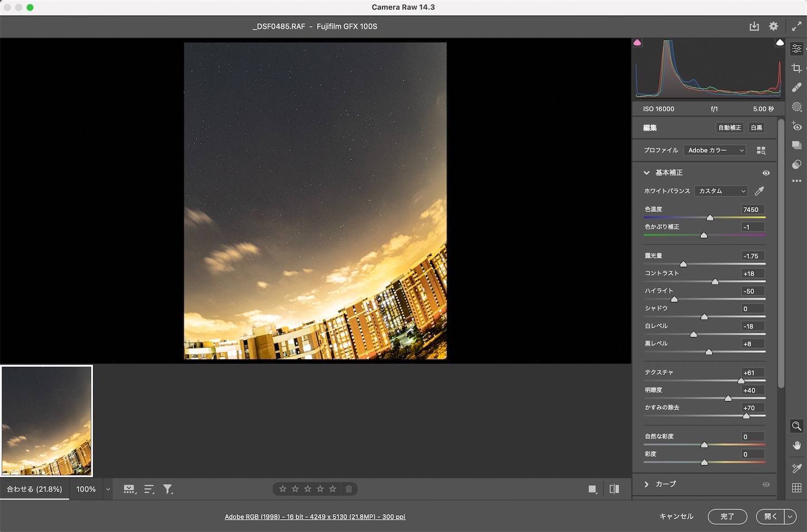Click the キャンセル button
This screenshot has width=807, height=532.
[x=677, y=516]
